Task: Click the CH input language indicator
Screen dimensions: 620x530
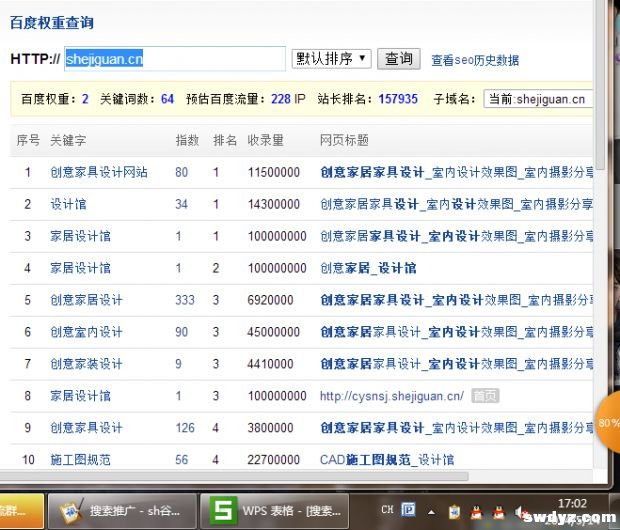Action: pyautogui.click(x=387, y=510)
